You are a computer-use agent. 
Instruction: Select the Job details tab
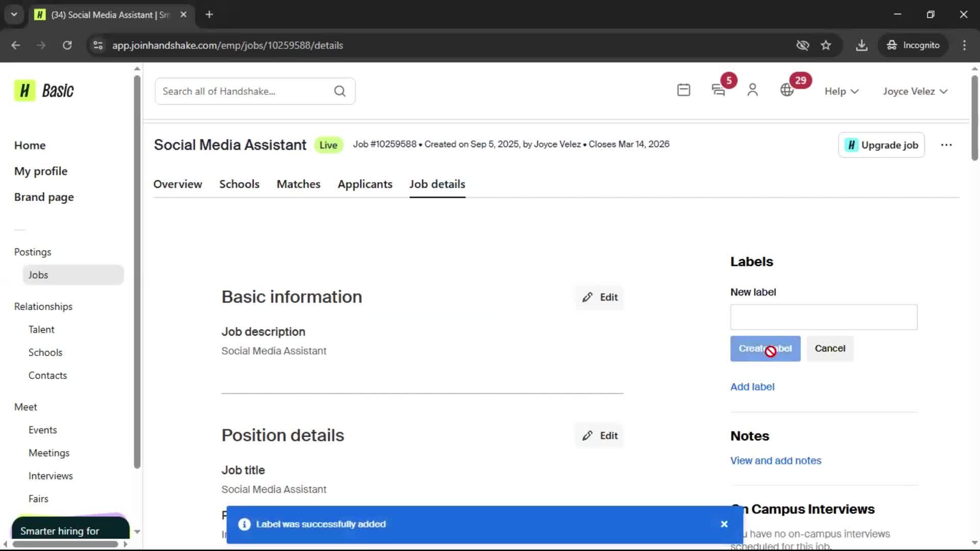click(437, 184)
